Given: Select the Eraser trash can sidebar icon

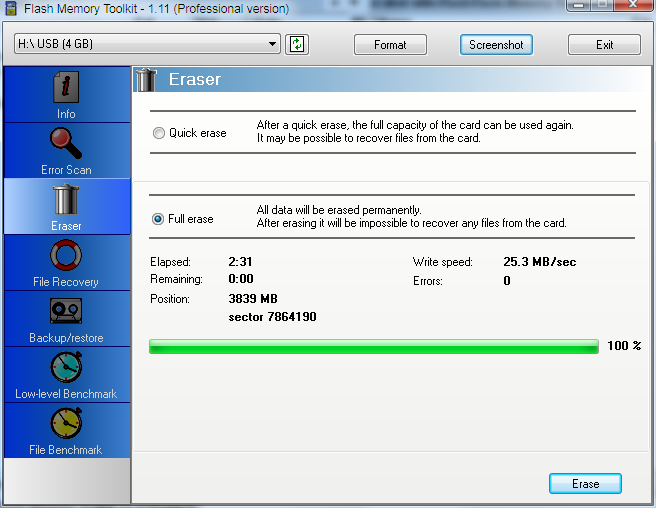Looking at the screenshot, I should pyautogui.click(x=66, y=200).
